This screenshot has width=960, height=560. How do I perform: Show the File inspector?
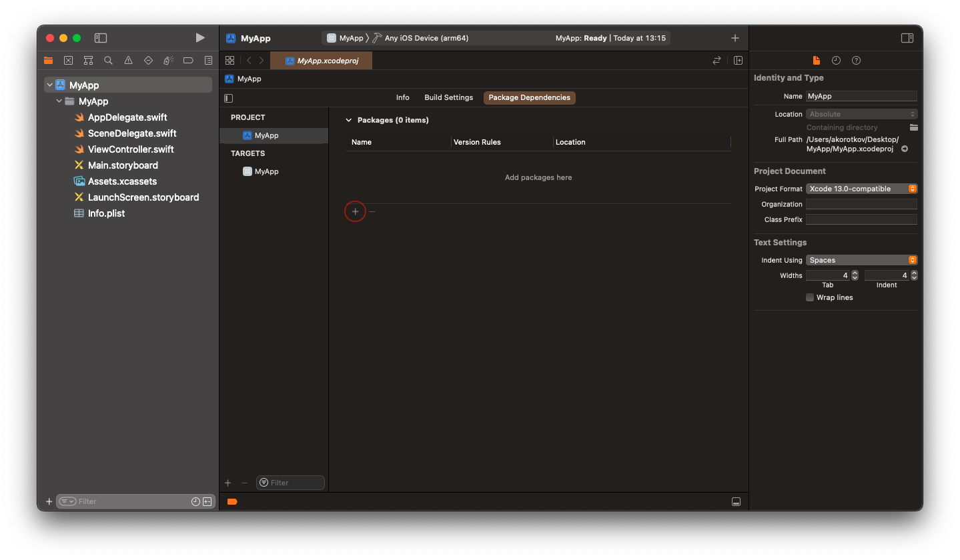(816, 60)
